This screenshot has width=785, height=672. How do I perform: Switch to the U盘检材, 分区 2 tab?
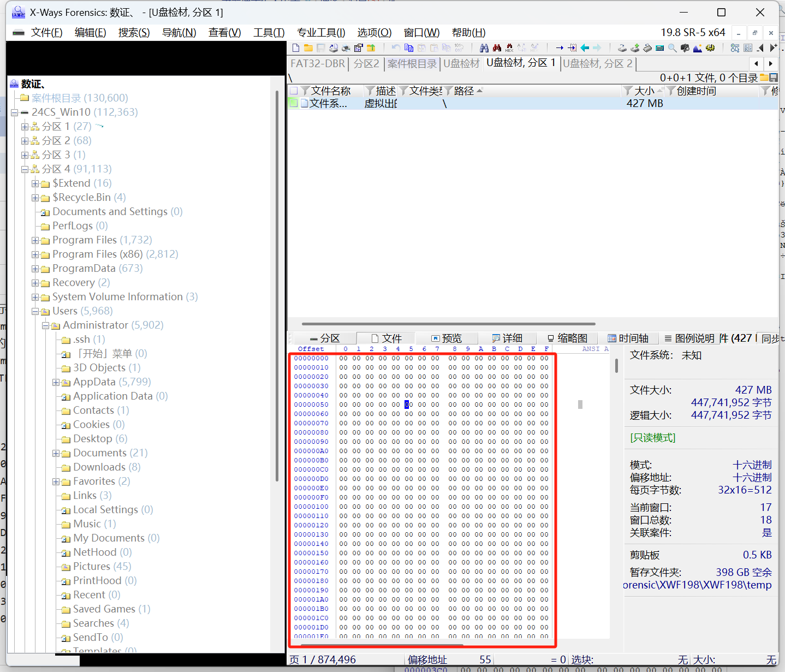[x=598, y=64]
